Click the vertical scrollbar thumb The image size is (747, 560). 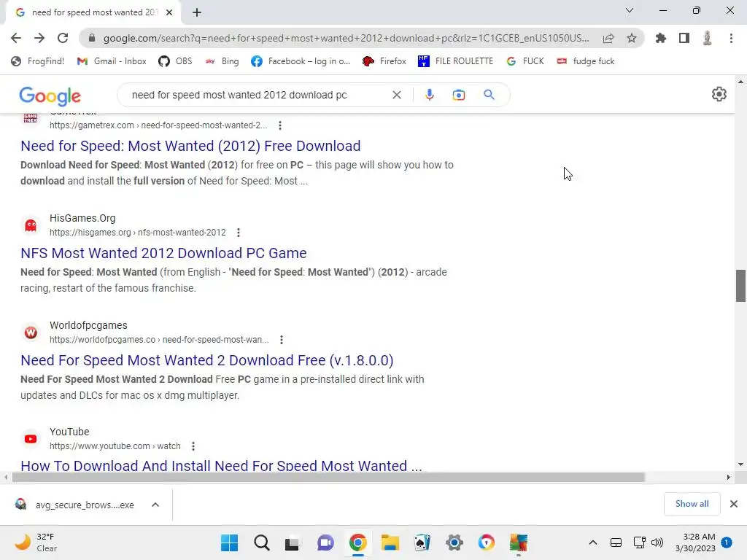coord(740,286)
